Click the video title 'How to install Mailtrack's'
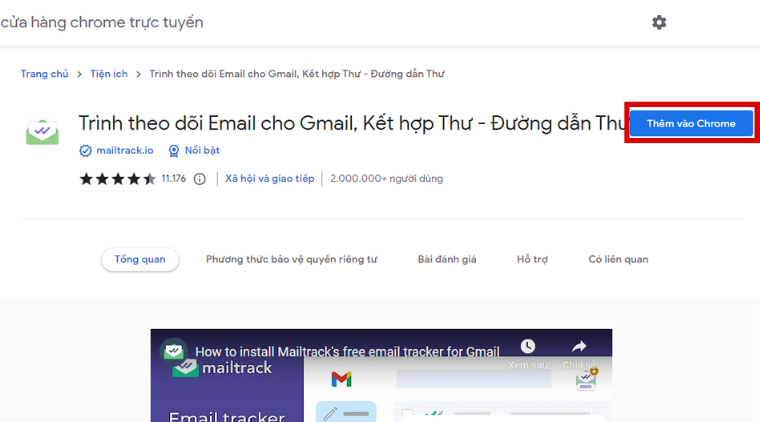Image resolution: width=760 pixels, height=422 pixels. (347, 351)
